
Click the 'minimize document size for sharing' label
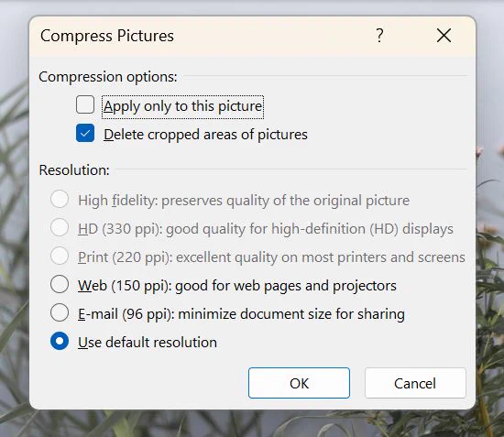(291, 314)
